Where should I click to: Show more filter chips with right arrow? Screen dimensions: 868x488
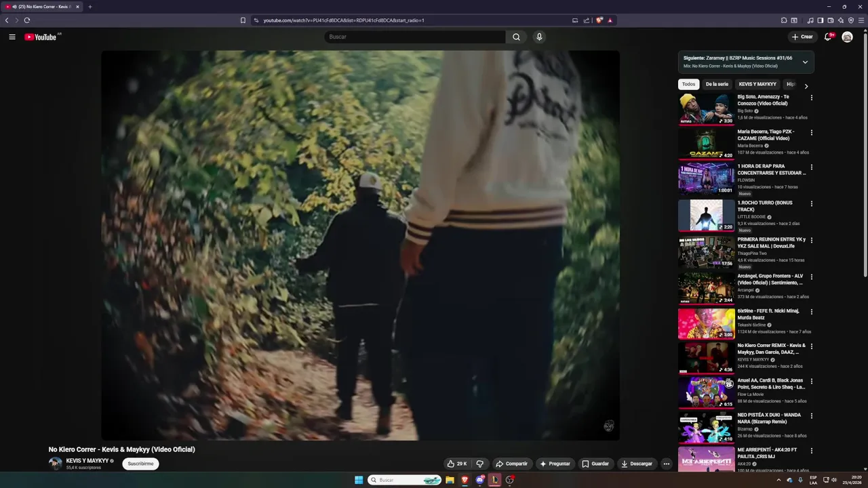(806, 86)
